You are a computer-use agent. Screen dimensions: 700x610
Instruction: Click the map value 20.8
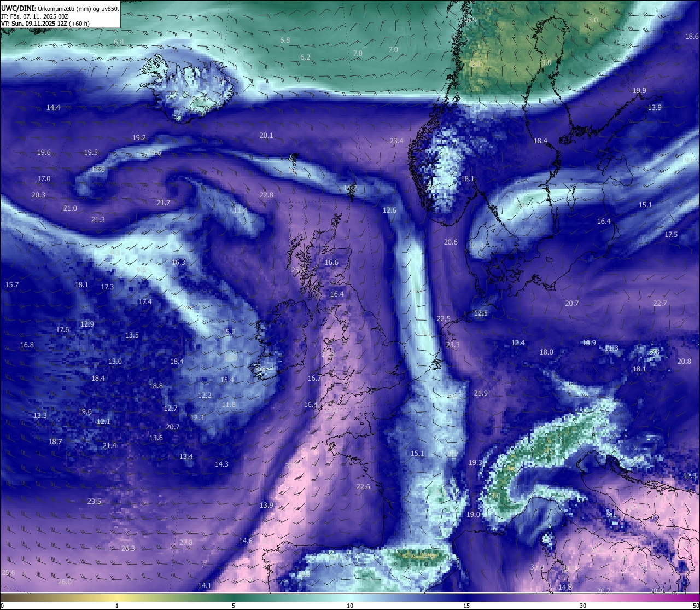684,362
